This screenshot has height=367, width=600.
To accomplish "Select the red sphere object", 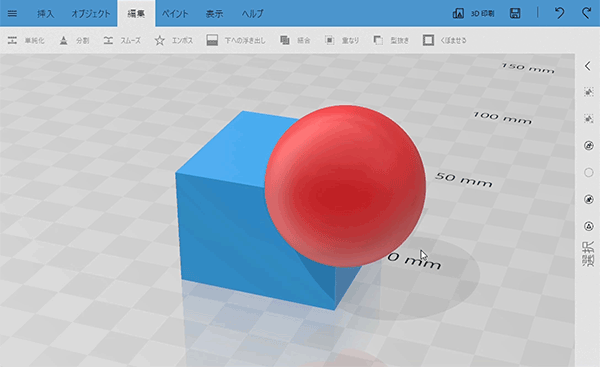I will coord(345,186).
